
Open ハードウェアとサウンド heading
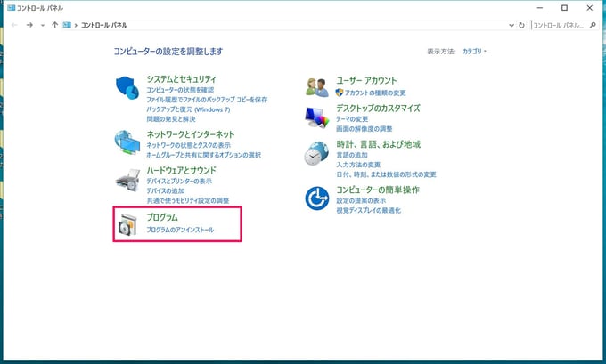181,170
